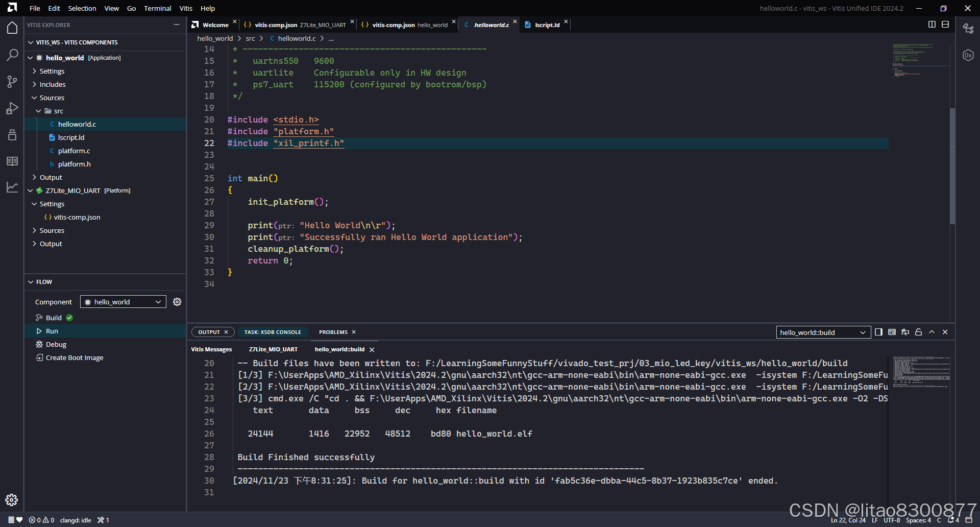This screenshot has width=980, height=527.
Task: Open Vitis Explorer more actions menu
Action: point(177,25)
